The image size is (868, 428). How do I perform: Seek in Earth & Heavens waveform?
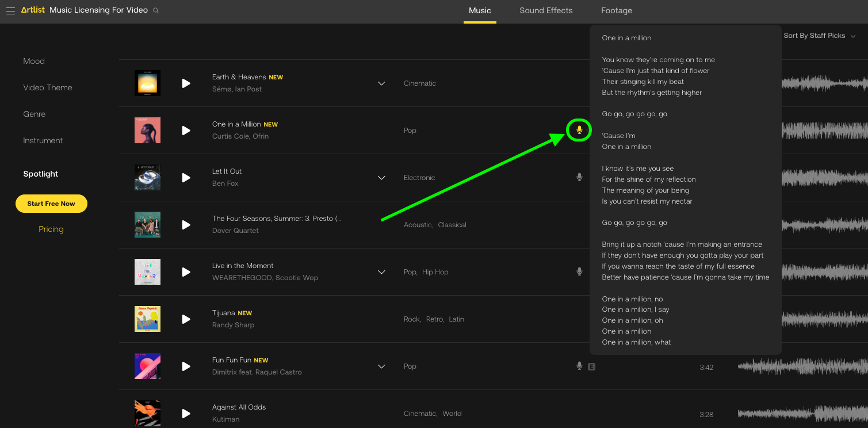[x=824, y=83]
